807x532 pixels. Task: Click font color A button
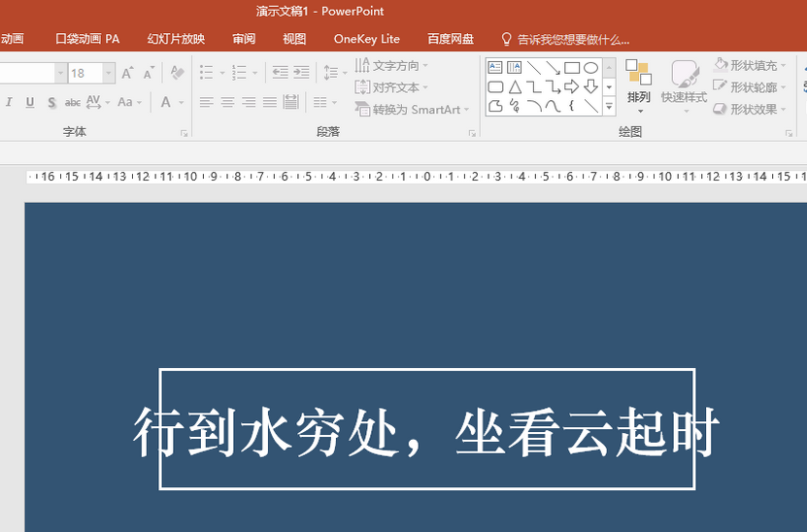(165, 102)
